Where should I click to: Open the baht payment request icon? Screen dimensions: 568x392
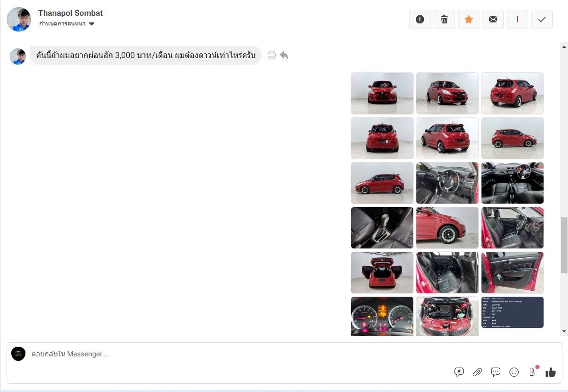(532, 372)
